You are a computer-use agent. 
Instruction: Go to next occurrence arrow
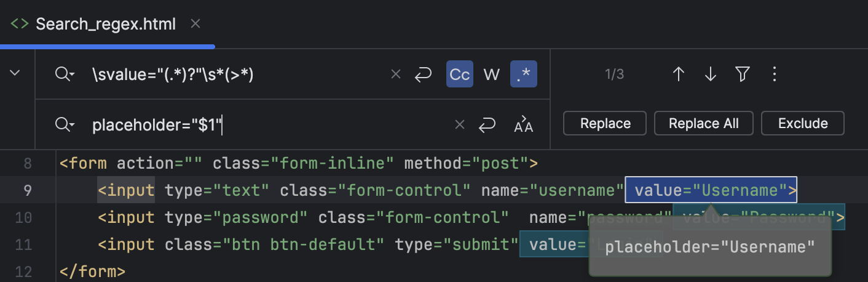(711, 75)
